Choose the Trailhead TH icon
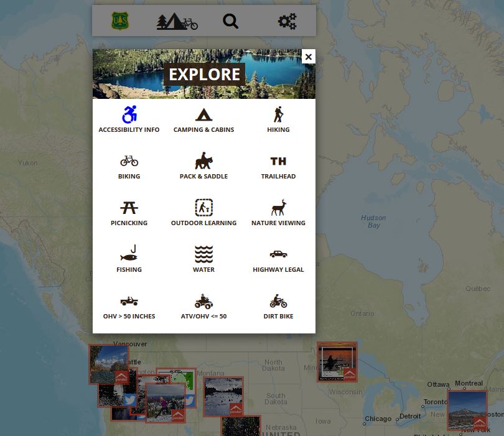 point(278,161)
